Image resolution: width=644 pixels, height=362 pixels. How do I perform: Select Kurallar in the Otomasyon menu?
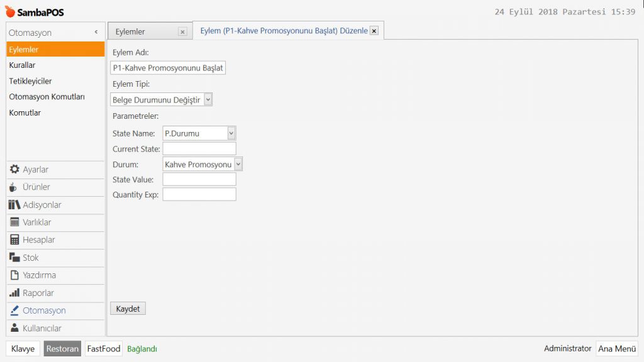click(22, 65)
